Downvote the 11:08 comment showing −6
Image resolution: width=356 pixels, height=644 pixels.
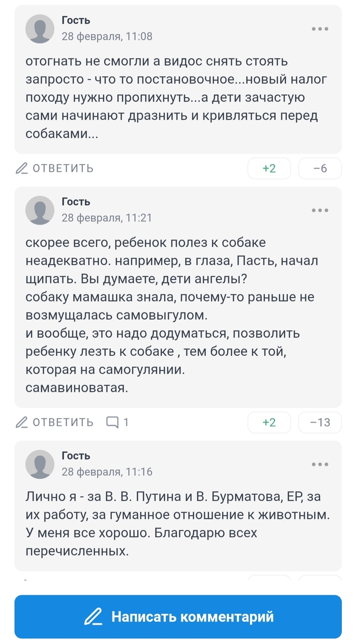click(x=320, y=169)
